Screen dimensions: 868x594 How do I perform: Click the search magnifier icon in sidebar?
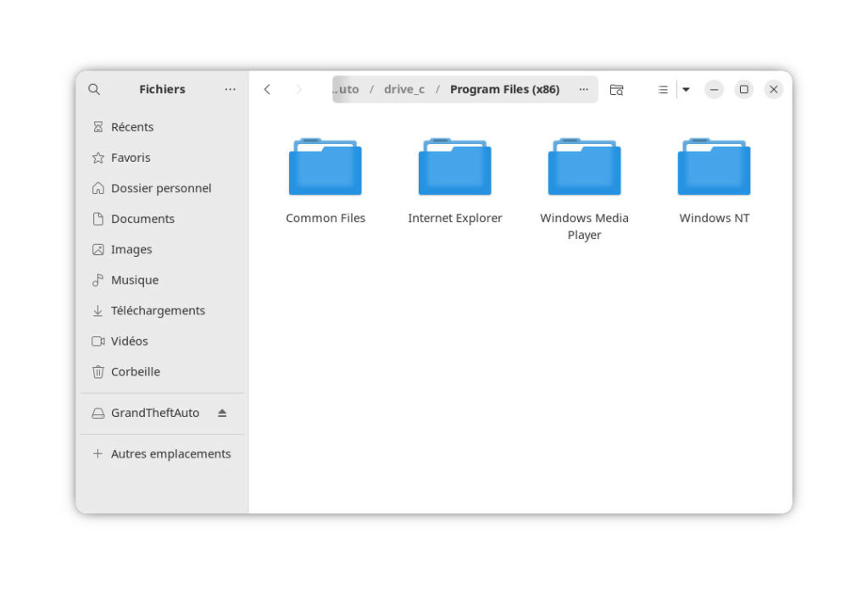tap(94, 89)
